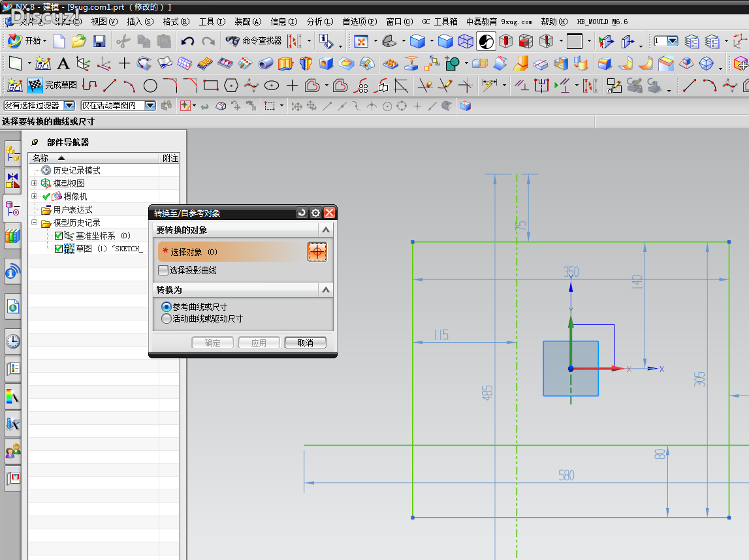Click the Cancel button in dialog
The height and width of the screenshot is (560, 749).
(x=305, y=343)
